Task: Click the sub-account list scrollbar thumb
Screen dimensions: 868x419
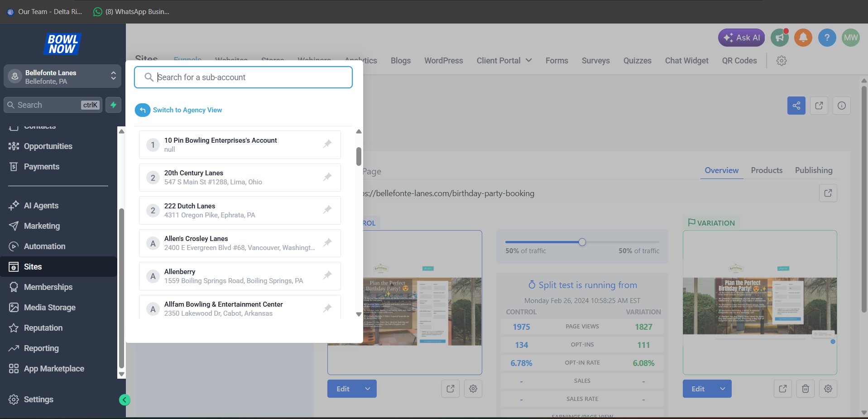Action: click(359, 157)
